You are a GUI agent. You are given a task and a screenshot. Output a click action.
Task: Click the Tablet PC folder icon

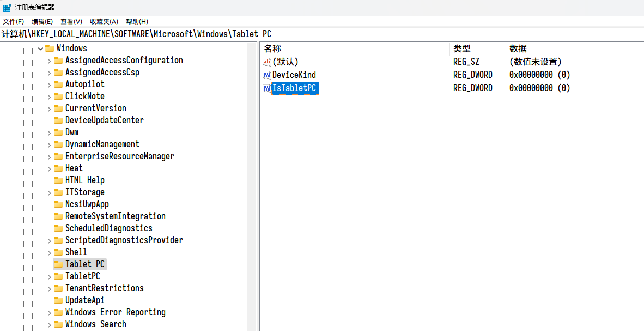58,264
